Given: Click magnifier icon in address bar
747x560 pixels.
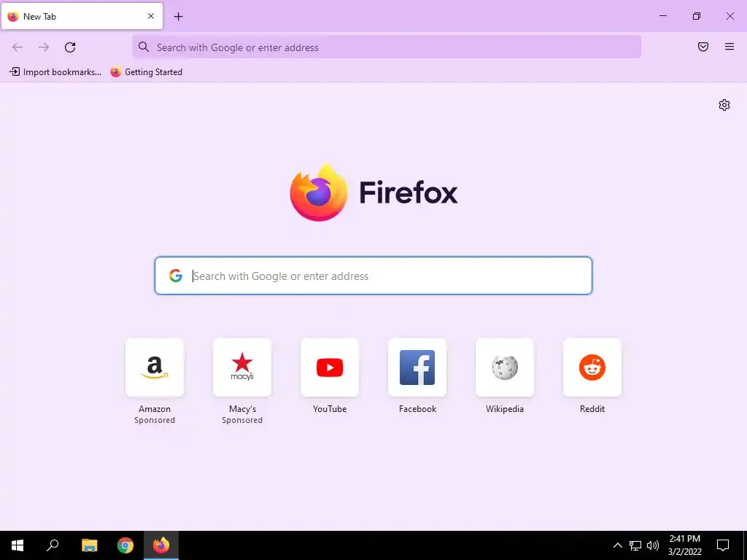Looking at the screenshot, I should (x=144, y=47).
